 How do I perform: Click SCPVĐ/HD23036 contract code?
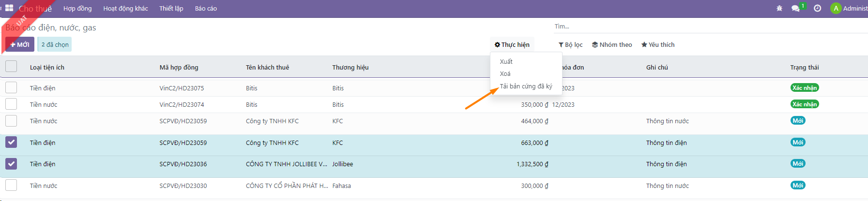point(183,164)
